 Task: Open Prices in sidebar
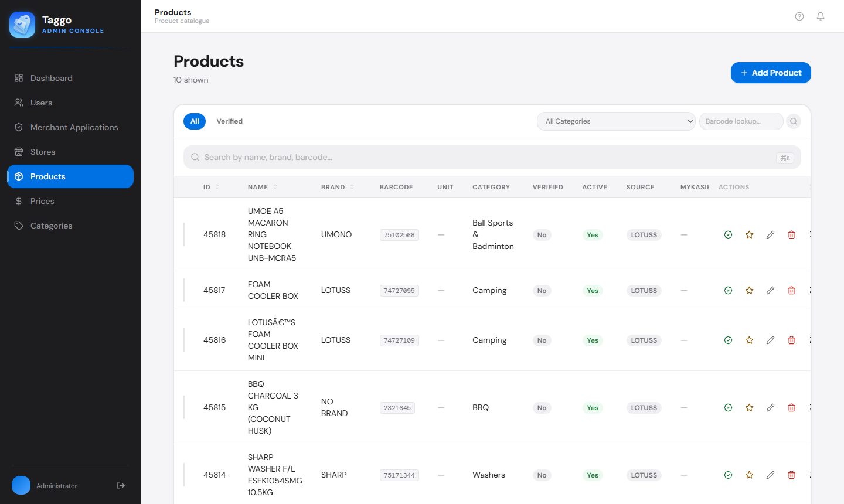click(70, 201)
